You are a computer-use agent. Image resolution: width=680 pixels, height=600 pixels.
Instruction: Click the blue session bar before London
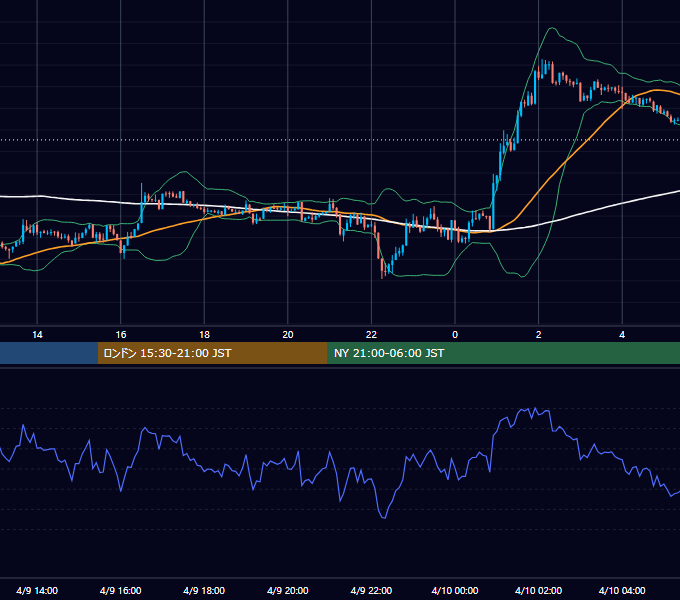49,353
